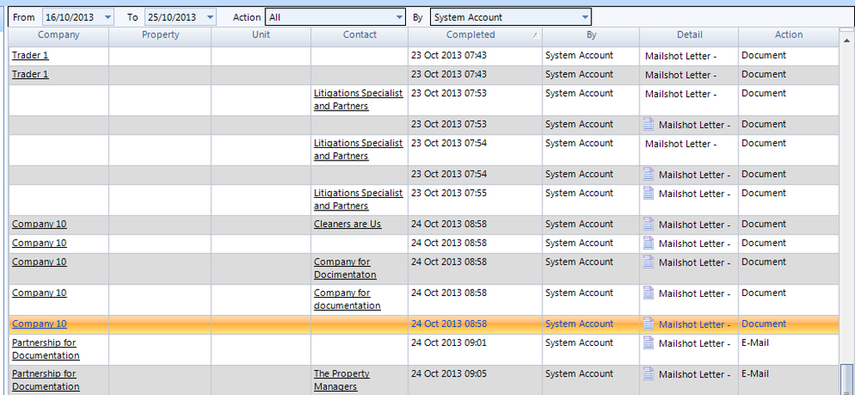855x395 pixels.
Task: Open Company 10 link in Docimentaton row
Action: pyautogui.click(x=39, y=261)
